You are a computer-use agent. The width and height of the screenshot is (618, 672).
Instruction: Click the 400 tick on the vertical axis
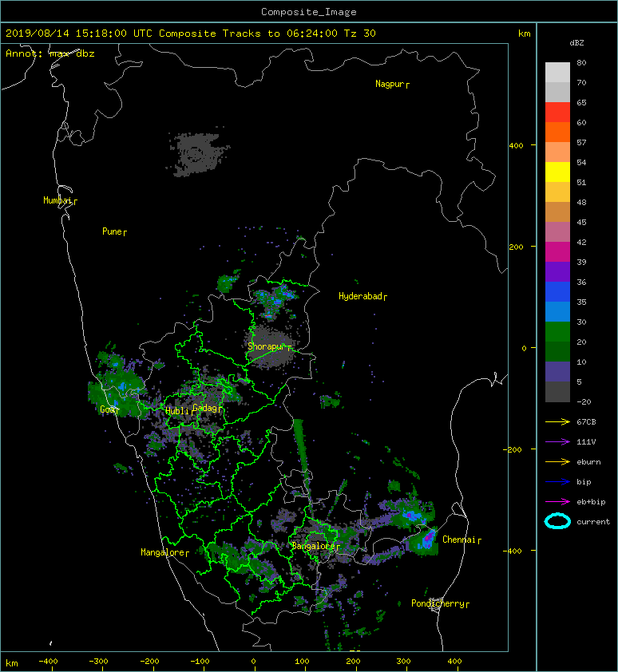coord(516,146)
